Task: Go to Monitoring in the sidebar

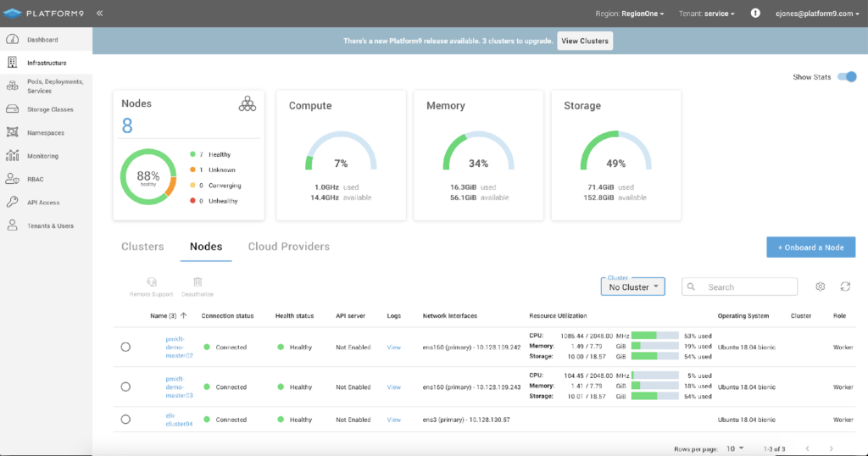Action: 42,156
